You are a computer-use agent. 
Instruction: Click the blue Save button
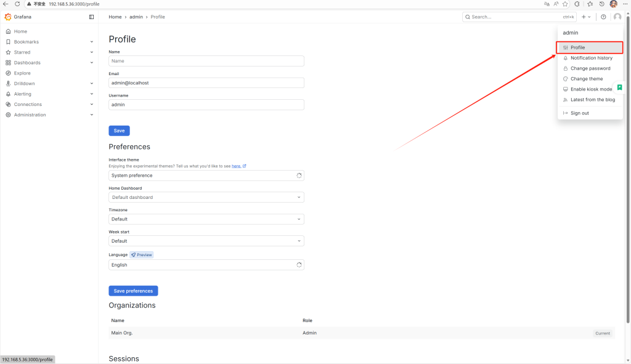click(x=119, y=131)
